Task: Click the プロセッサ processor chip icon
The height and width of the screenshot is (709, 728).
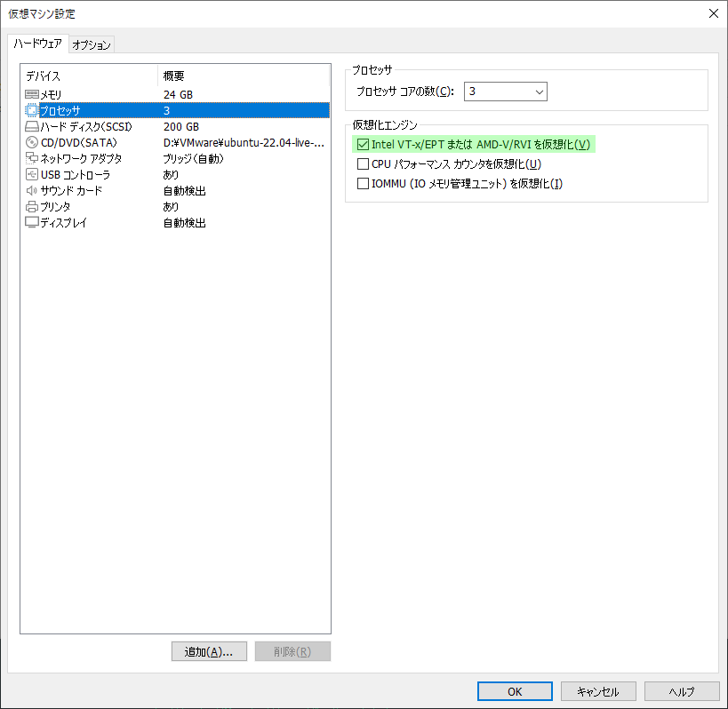Action: pos(32,110)
